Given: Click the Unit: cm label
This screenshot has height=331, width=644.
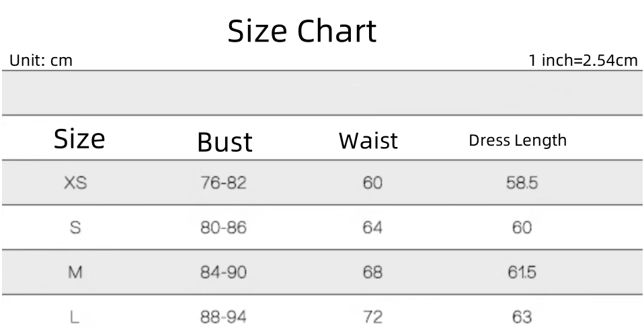Looking at the screenshot, I should tap(41, 60).
